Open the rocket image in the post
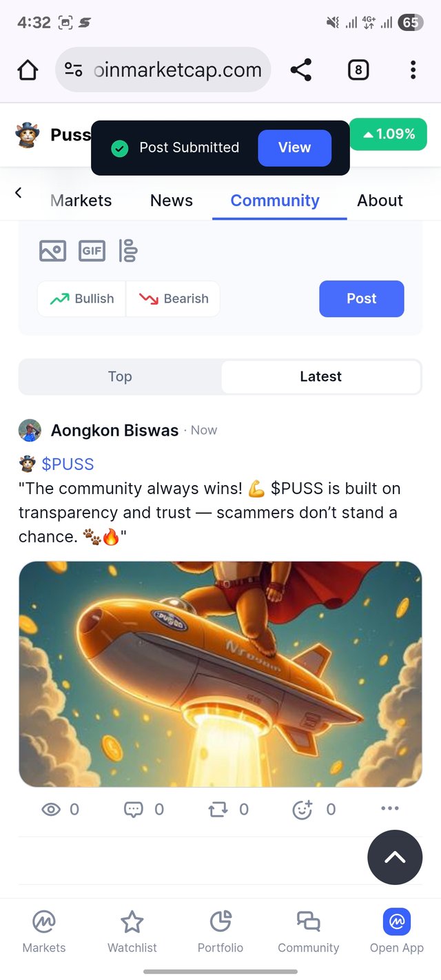The height and width of the screenshot is (980, 441). point(220,674)
